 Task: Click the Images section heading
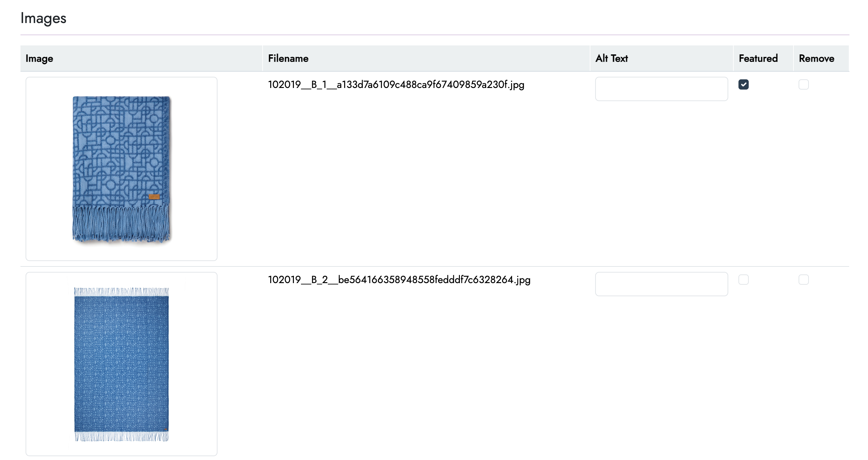pos(43,18)
